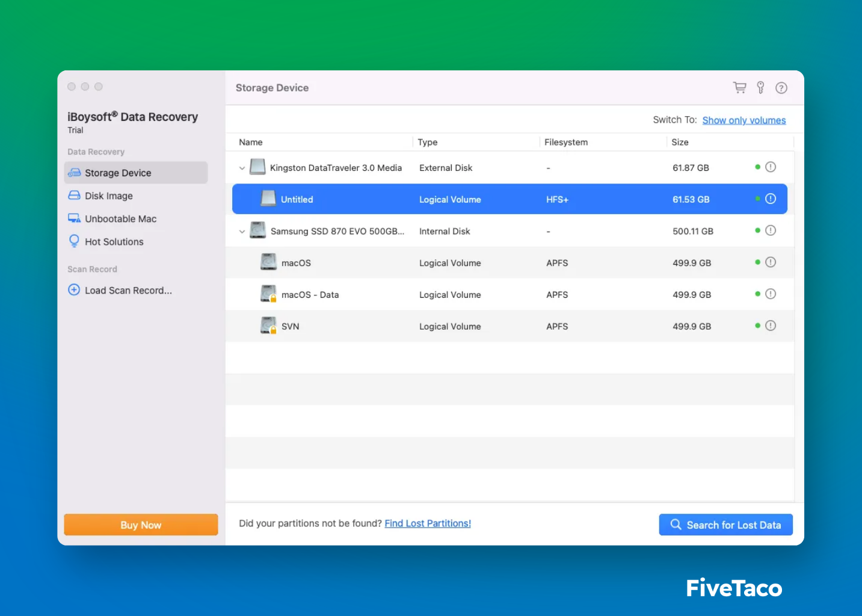Click the HFS+ filesystem cell
This screenshot has height=616, width=862.
click(x=557, y=200)
